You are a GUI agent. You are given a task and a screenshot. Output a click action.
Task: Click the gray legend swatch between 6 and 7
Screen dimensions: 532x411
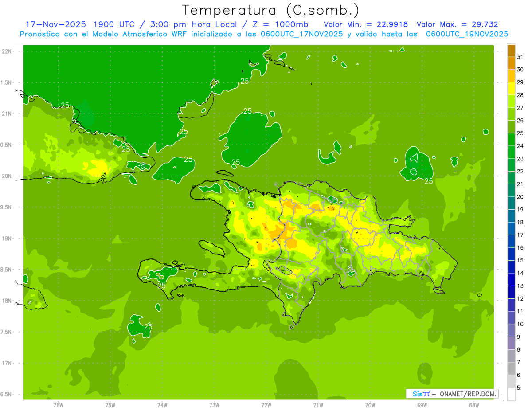tap(511, 369)
